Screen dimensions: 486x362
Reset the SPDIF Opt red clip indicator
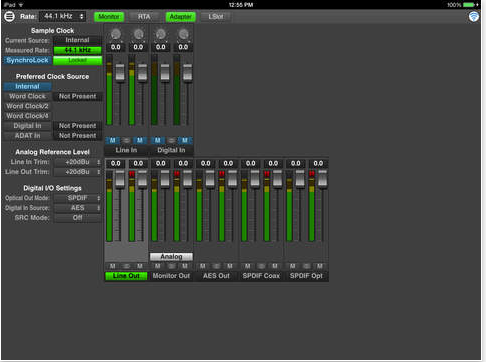click(x=312, y=174)
